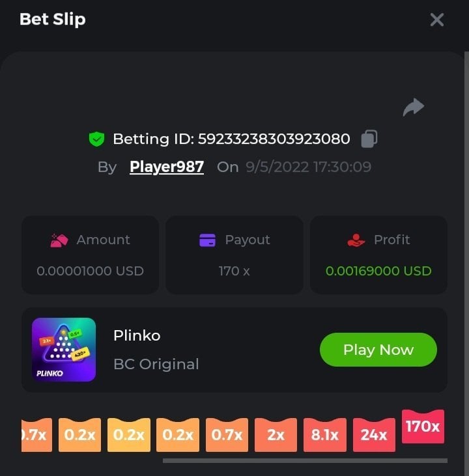The height and width of the screenshot is (476, 469).
Task: Click the share arrow icon
Action: click(x=414, y=107)
